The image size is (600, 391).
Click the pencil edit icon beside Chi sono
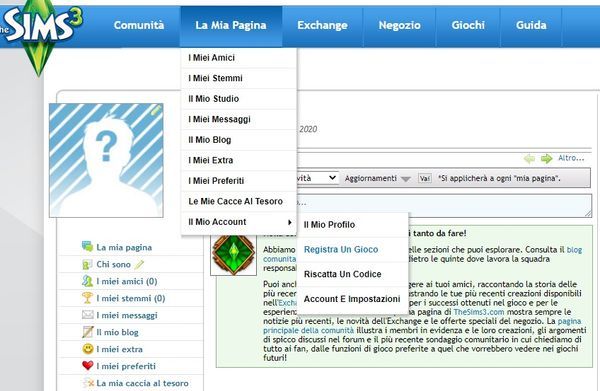point(139,264)
